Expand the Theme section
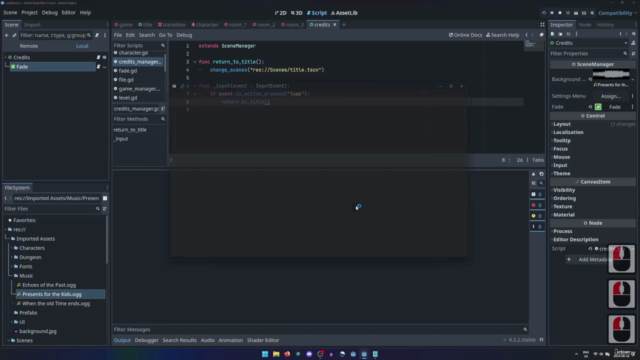This screenshot has height=360, width=640. click(561, 173)
